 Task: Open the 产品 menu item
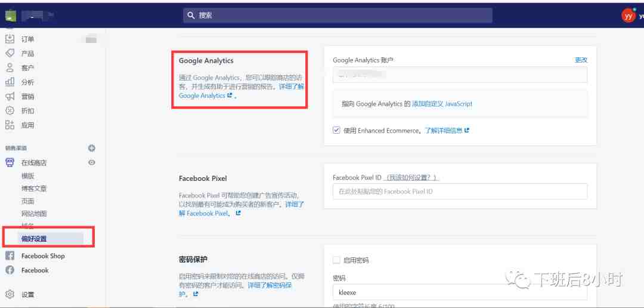[x=27, y=54]
